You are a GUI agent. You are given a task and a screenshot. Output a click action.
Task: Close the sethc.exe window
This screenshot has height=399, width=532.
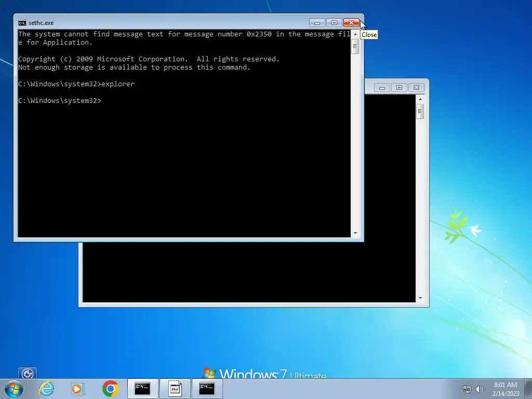351,22
